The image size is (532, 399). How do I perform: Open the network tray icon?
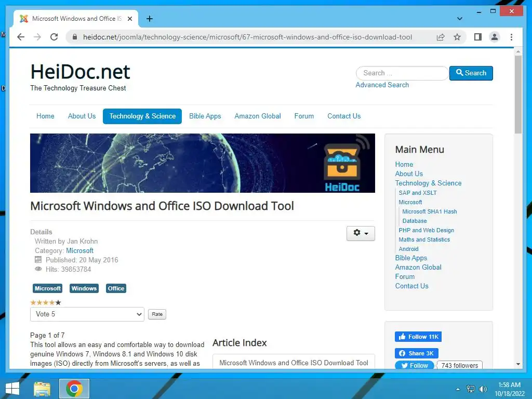(x=470, y=389)
